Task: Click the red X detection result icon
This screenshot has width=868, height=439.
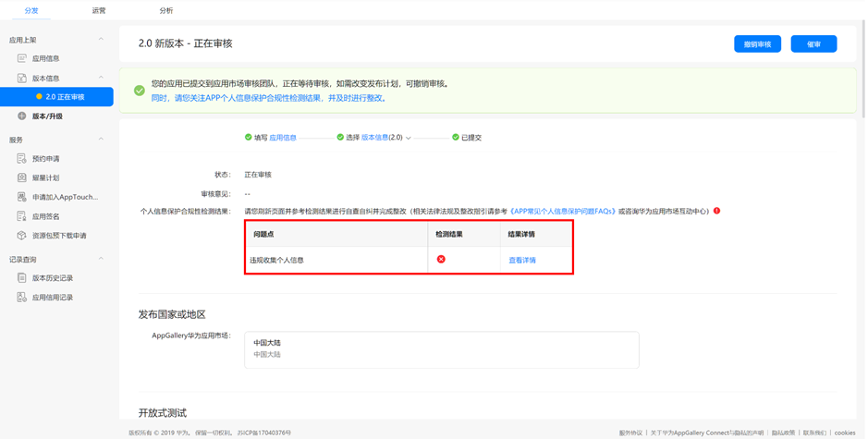Action: (x=441, y=260)
